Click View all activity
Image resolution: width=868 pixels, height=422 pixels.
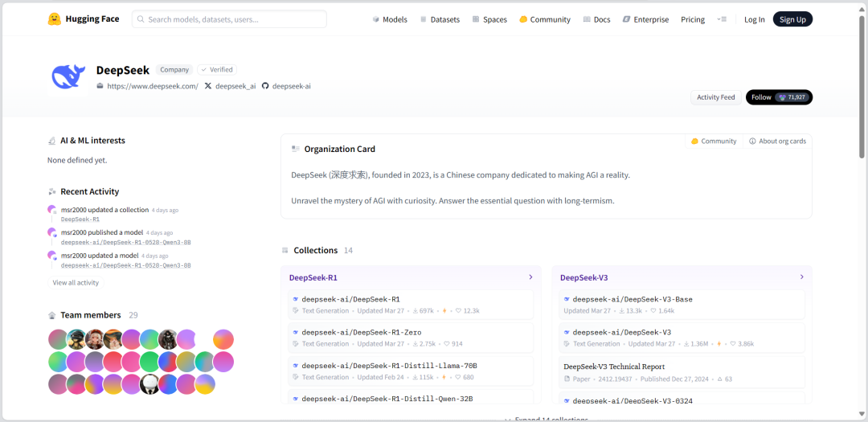click(x=76, y=283)
